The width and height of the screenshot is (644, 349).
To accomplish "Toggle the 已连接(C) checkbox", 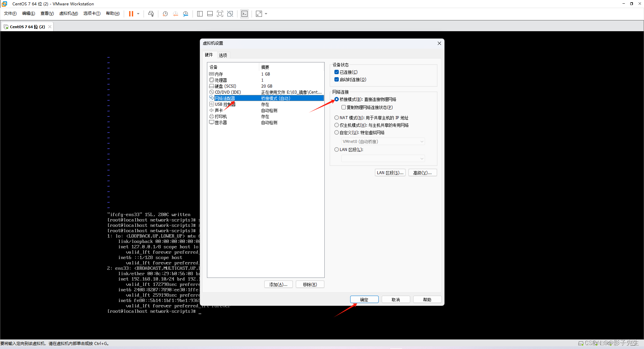I will click(x=336, y=72).
